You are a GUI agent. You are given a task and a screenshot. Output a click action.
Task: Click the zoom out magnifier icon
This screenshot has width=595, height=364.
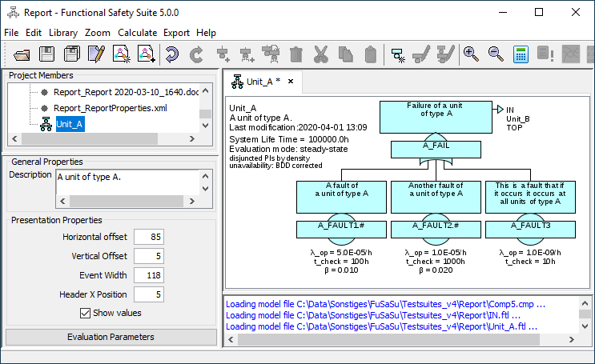pos(496,54)
